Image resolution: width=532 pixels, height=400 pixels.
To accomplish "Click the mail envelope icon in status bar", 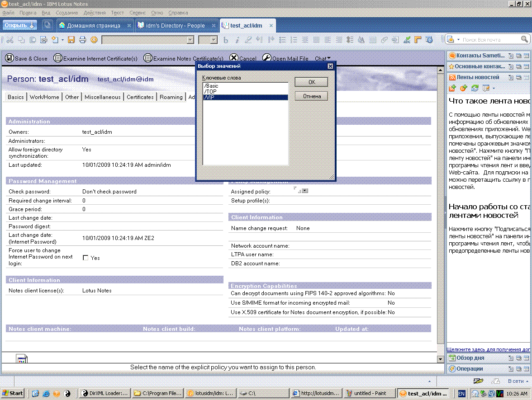I will pos(478,381).
